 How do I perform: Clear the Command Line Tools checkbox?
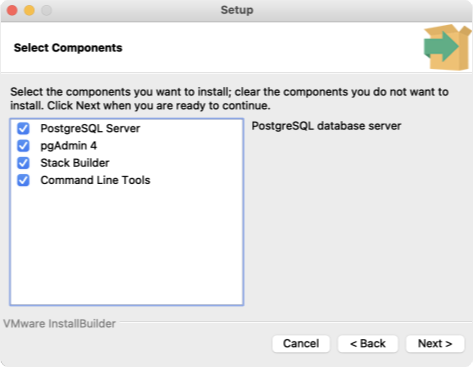coord(23,180)
